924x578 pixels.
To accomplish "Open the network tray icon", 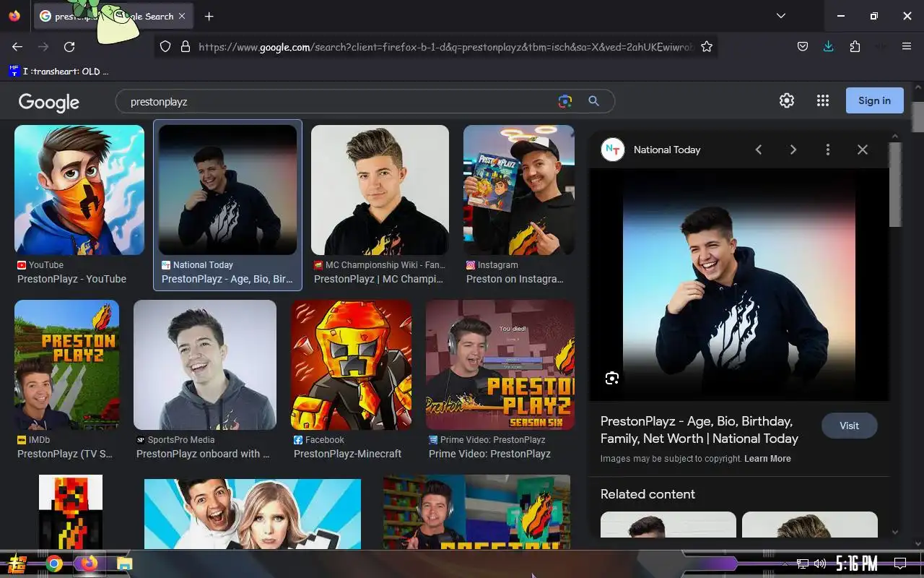I will [x=802, y=564].
